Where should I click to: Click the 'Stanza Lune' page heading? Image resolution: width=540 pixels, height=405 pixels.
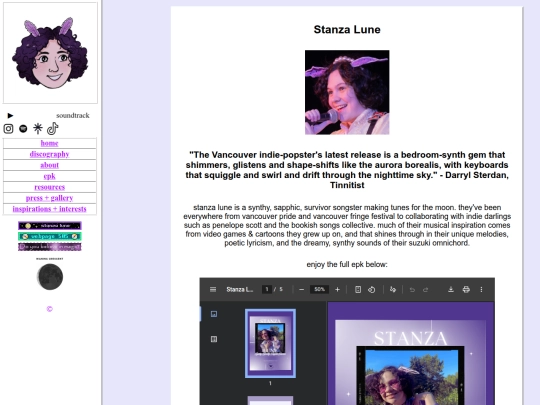(347, 30)
